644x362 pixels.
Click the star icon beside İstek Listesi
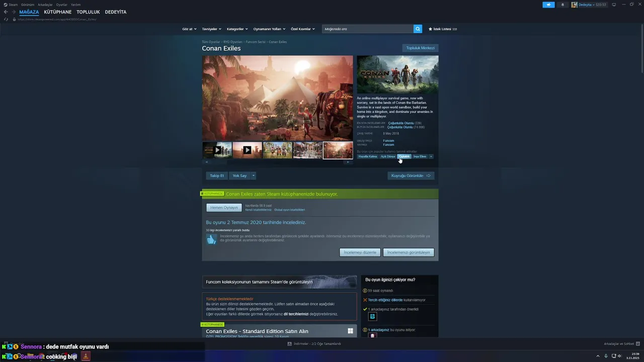[430, 29]
